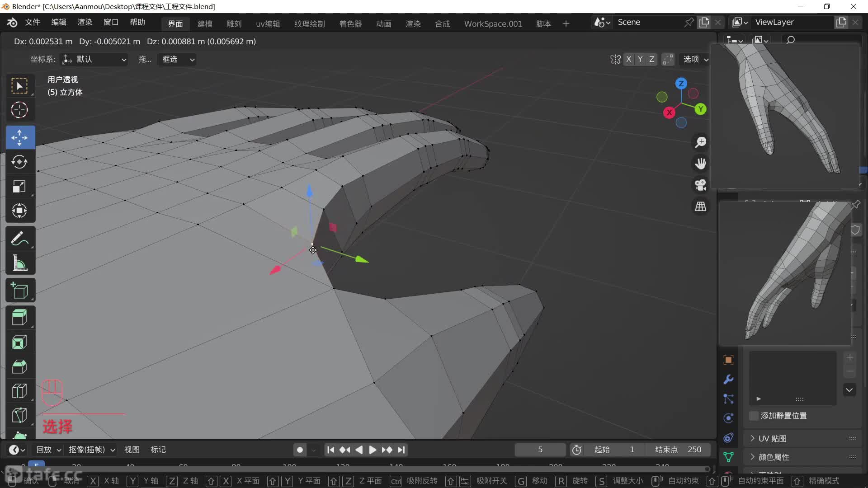868x488 pixels.
Task: Open the 窗口 menu
Action: [111, 22]
